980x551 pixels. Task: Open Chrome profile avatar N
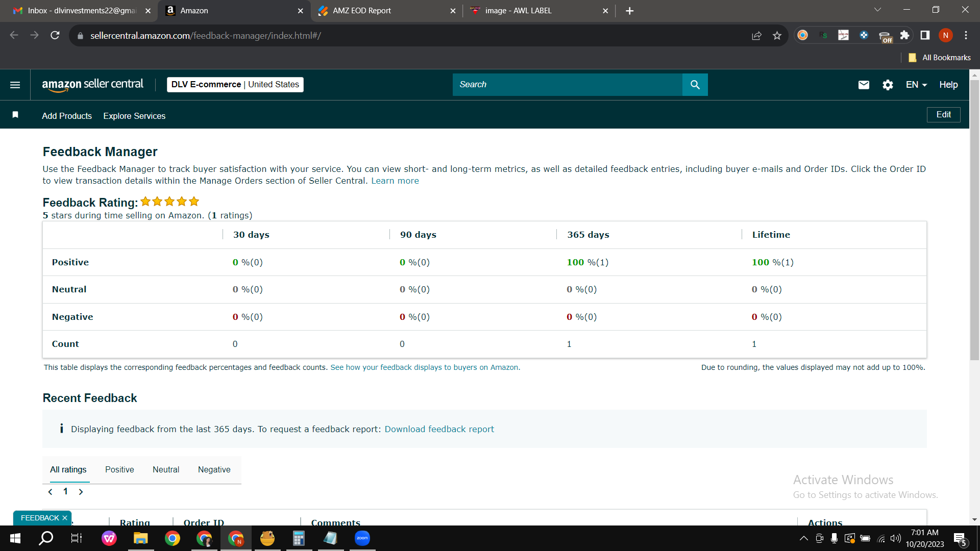945,35
